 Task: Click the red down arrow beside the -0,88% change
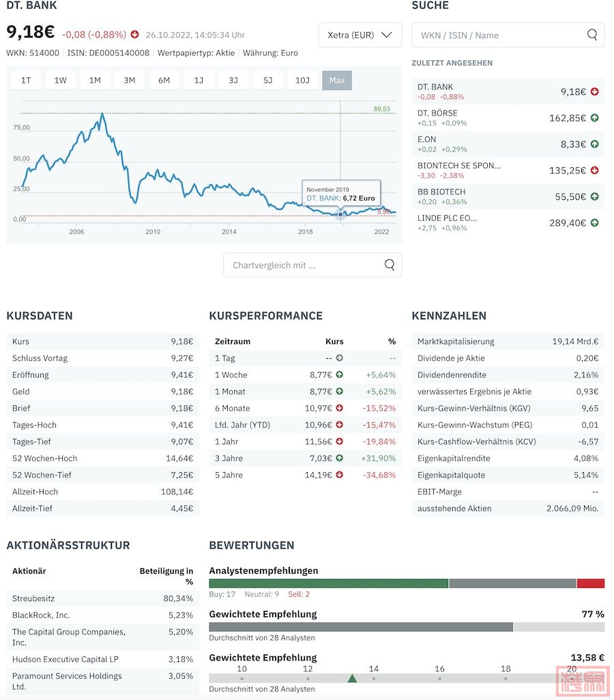pyautogui.click(x=135, y=34)
